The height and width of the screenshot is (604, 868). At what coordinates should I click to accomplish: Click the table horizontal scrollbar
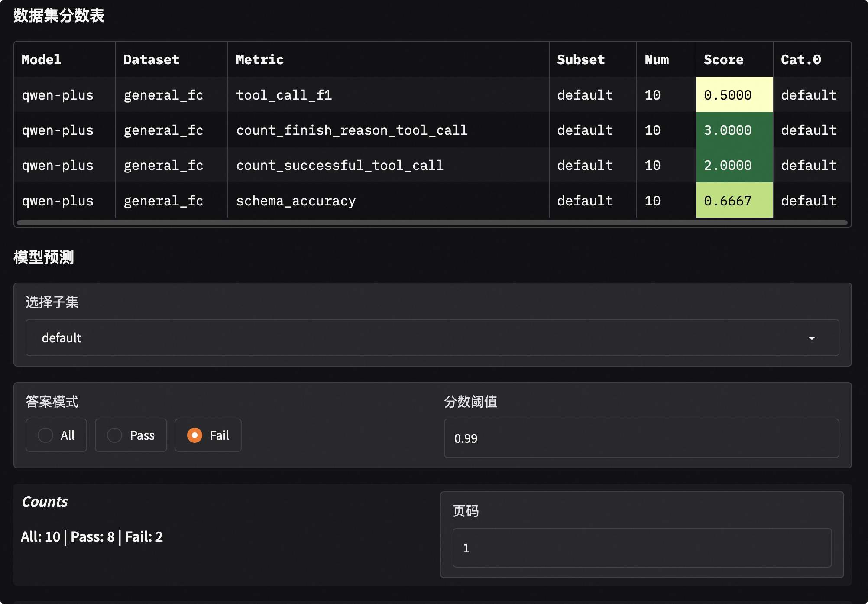(x=432, y=223)
